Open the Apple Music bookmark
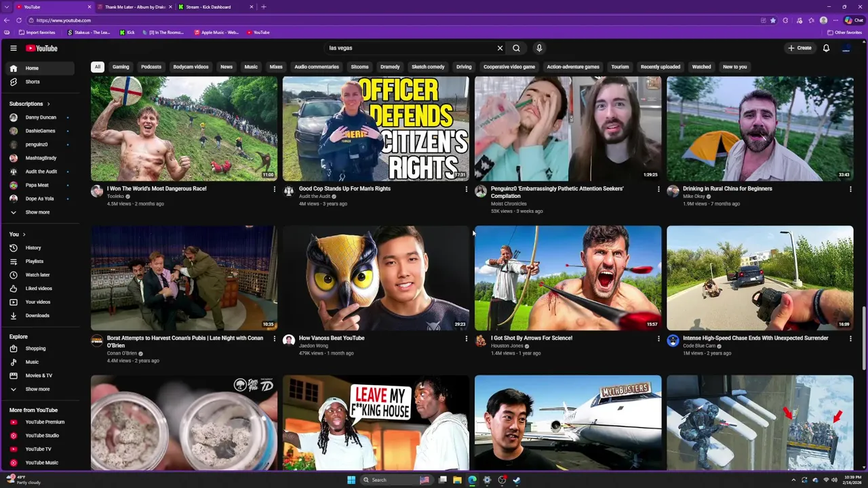Viewport: 868px width, 488px height. [216, 33]
